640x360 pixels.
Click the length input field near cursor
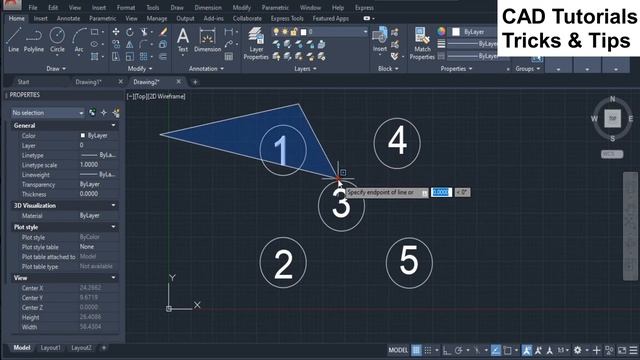[441, 192]
